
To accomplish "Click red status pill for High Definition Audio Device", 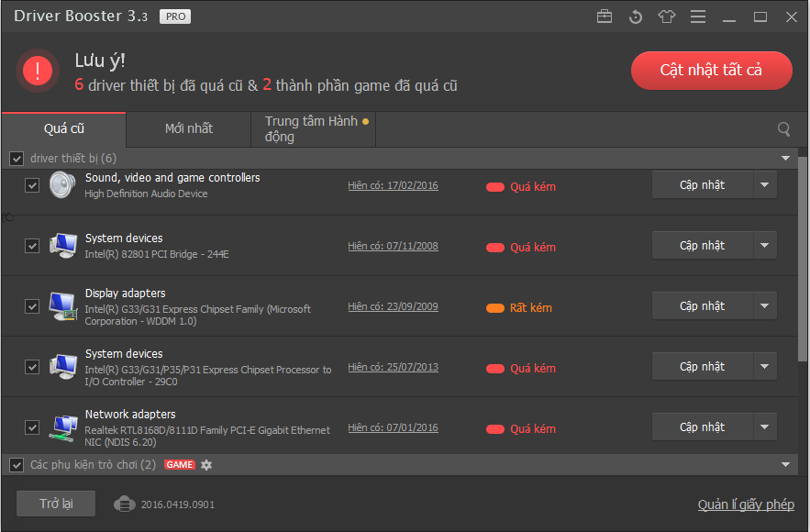I will point(494,187).
